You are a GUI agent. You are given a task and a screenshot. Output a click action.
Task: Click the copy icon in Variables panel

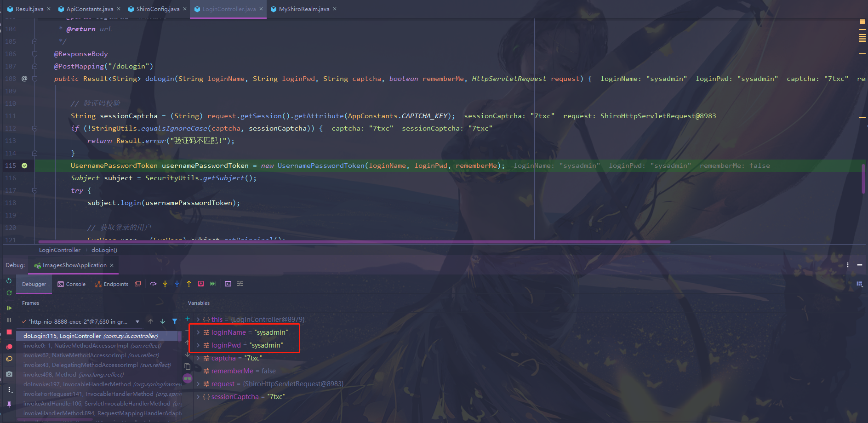[188, 366]
